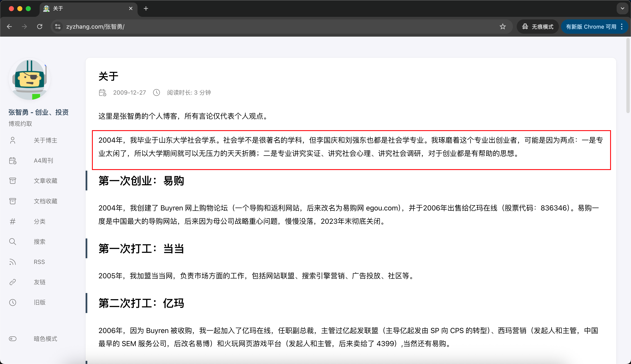Bookmark this page with the star icon

[503, 27]
